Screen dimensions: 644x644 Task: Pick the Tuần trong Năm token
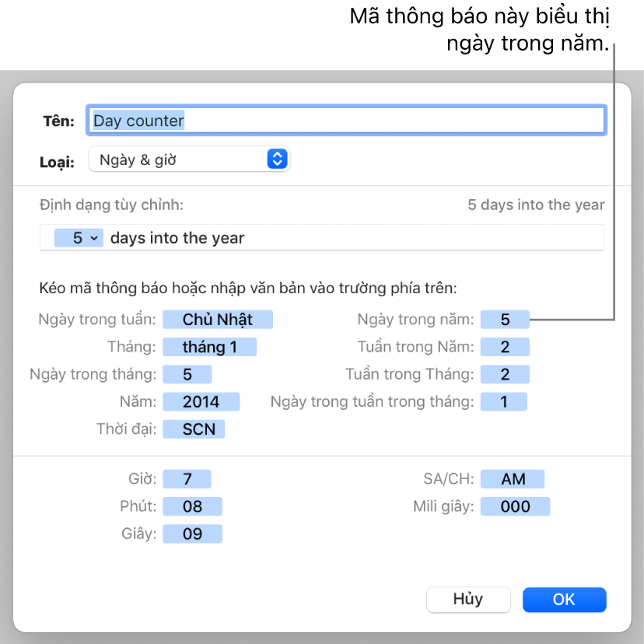(x=505, y=347)
